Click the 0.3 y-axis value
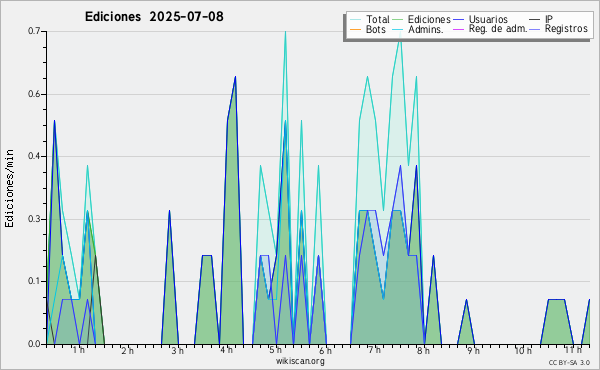This screenshot has width=600, height=370. click(x=34, y=219)
